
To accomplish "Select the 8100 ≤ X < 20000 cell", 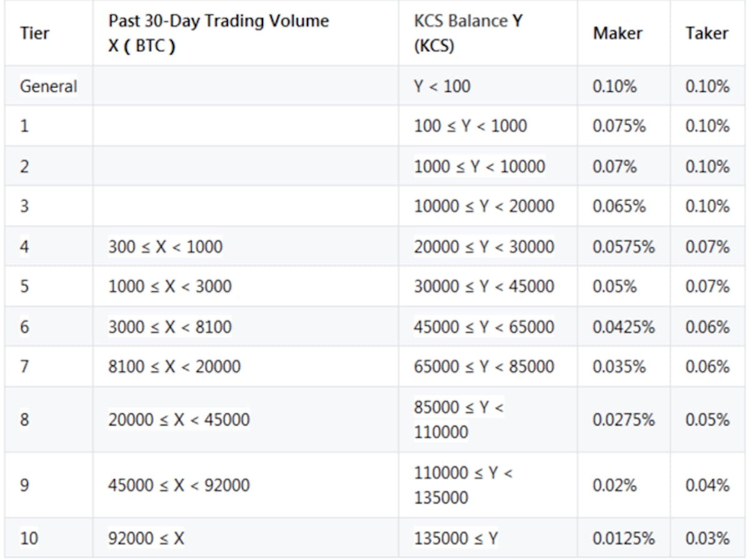I will [x=174, y=366].
